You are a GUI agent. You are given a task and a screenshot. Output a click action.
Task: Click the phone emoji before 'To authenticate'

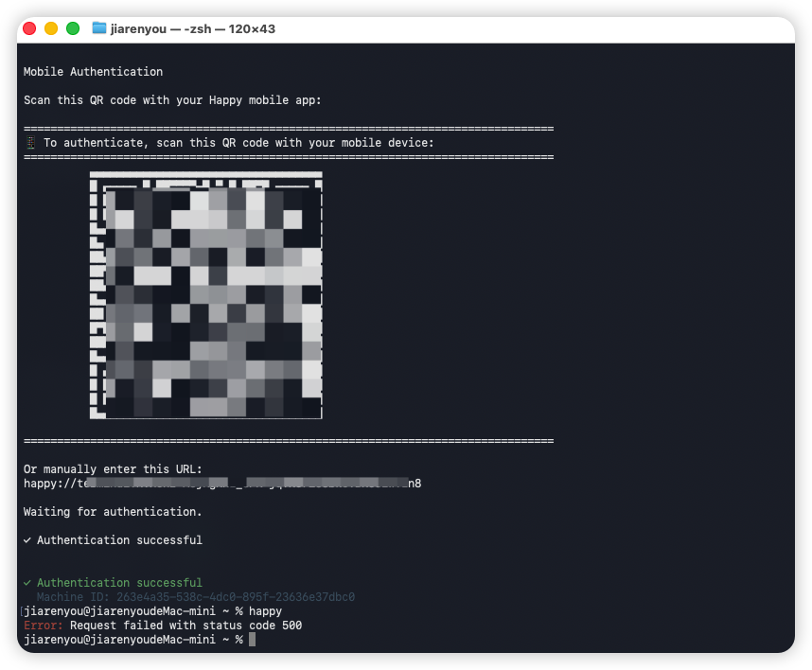click(x=30, y=142)
